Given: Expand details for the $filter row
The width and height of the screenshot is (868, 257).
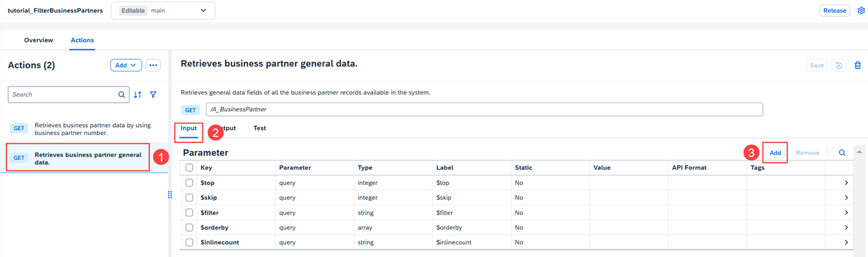Looking at the screenshot, I should [x=846, y=212].
